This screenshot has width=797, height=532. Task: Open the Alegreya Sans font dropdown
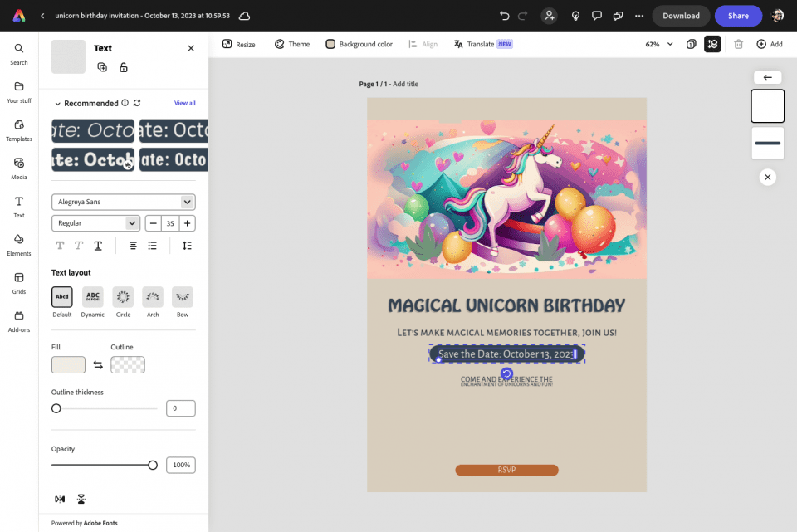[x=123, y=202]
